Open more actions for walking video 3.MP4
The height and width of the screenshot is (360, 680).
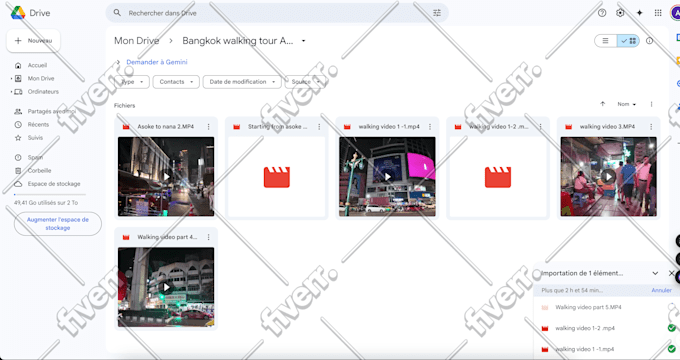pos(651,127)
